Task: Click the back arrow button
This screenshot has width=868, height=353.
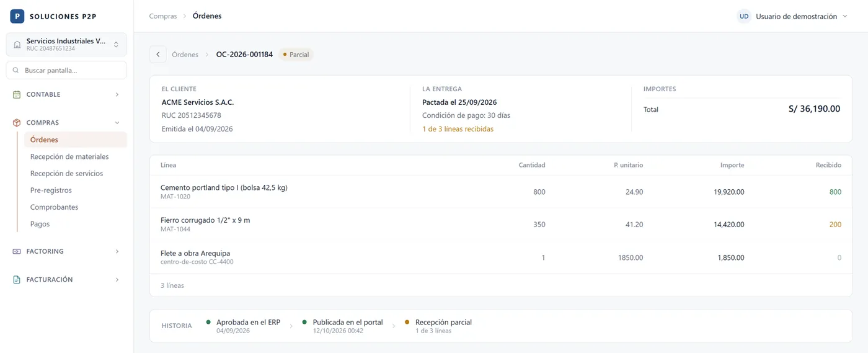Action: tap(157, 55)
